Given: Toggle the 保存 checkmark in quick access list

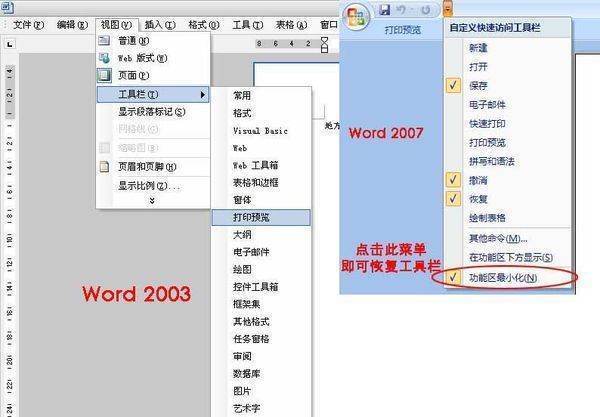Looking at the screenshot, I should [x=453, y=85].
